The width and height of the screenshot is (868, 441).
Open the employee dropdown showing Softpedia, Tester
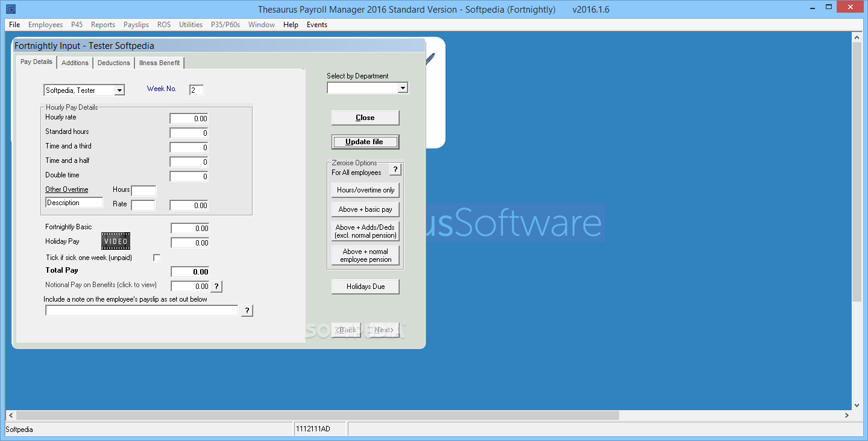(x=119, y=90)
